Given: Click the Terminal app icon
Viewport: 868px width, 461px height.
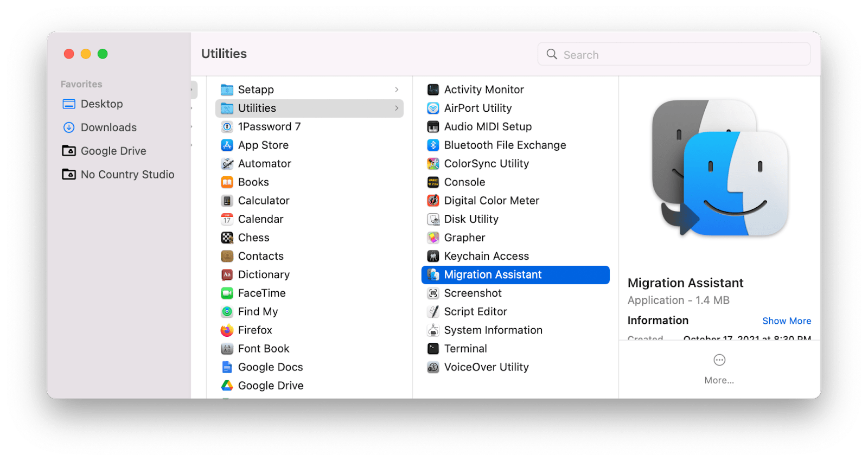Looking at the screenshot, I should click(433, 348).
